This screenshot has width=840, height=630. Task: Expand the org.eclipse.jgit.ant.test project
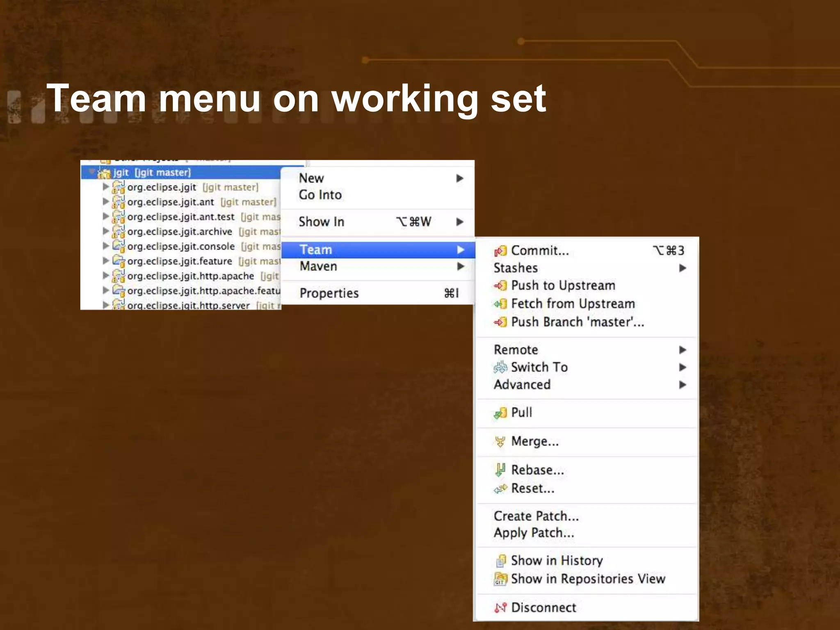point(106,217)
